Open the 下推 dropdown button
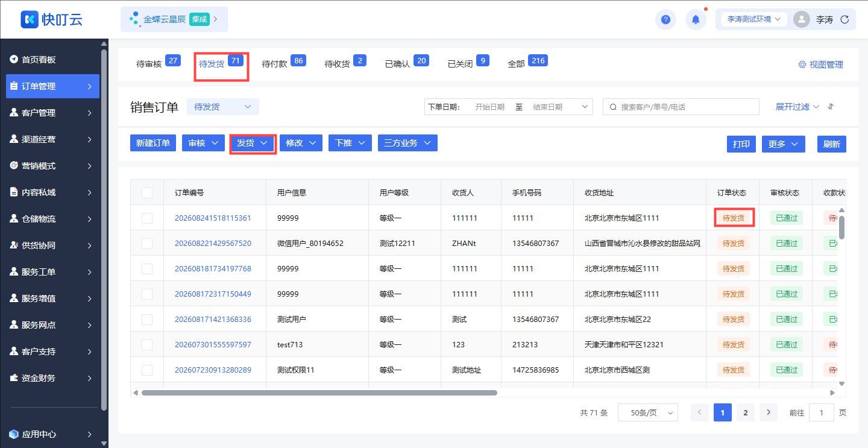Viewport: 868px width, 448px height. (x=350, y=143)
